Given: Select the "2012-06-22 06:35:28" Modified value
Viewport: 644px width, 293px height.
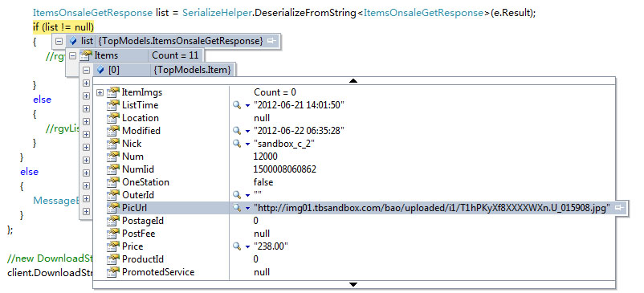Looking at the screenshot, I should (x=299, y=131).
